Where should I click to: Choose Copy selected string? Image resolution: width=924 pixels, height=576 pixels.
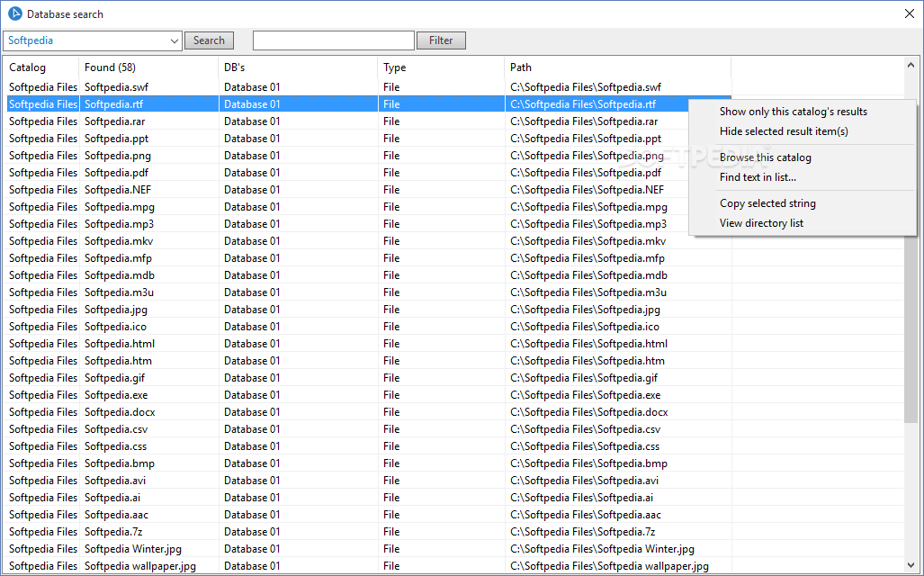tap(767, 203)
